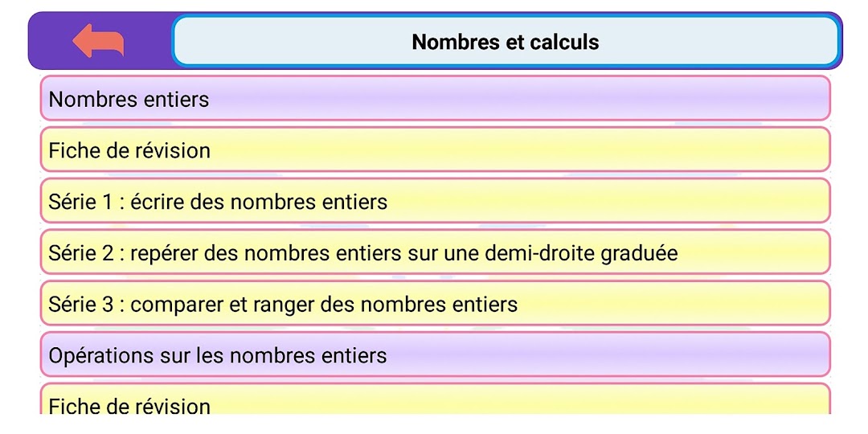Return to previous screen via the orange arrow
Screen dimensions: 868x434
tap(99, 41)
